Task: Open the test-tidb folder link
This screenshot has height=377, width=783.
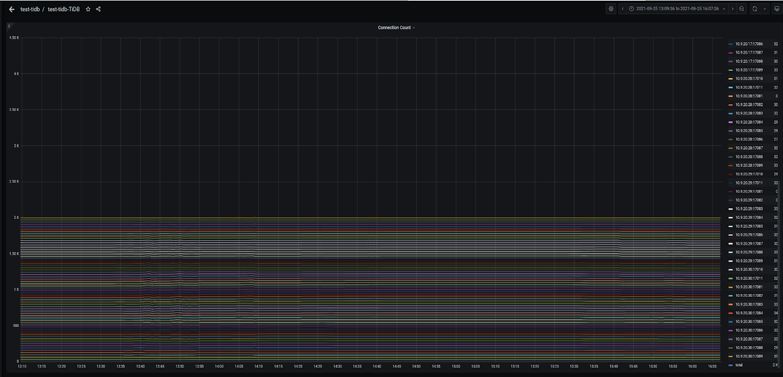Action: click(30, 9)
